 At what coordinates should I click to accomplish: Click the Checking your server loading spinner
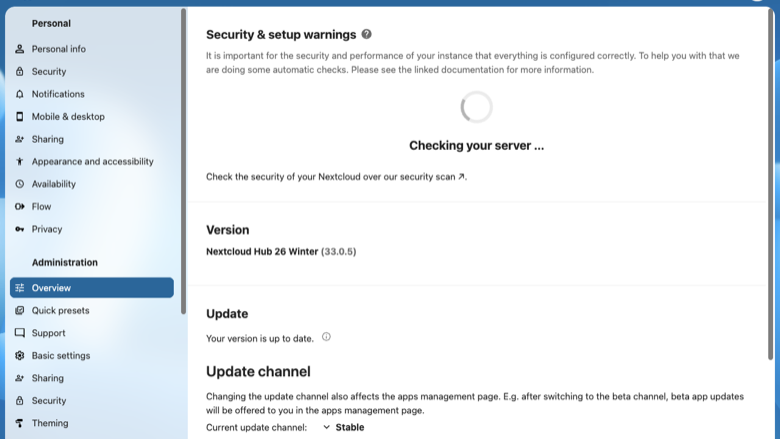click(476, 107)
